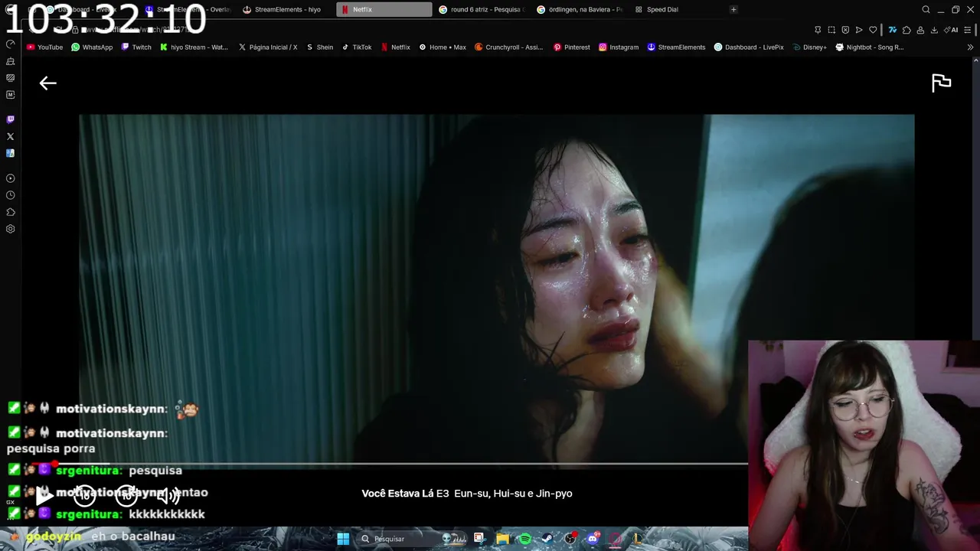Go back using the Netflix player arrow
The height and width of the screenshot is (551, 980).
47,83
